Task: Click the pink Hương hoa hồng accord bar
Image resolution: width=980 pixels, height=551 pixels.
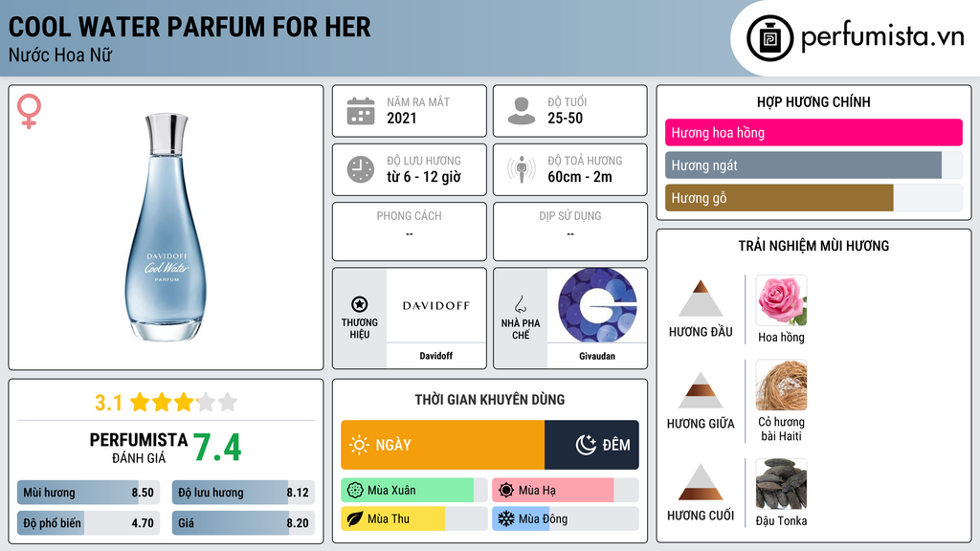Action: tap(813, 132)
